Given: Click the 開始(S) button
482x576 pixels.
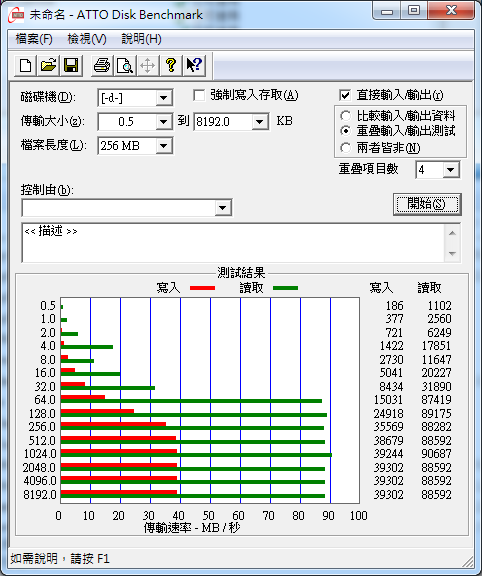Looking at the screenshot, I should [427, 204].
